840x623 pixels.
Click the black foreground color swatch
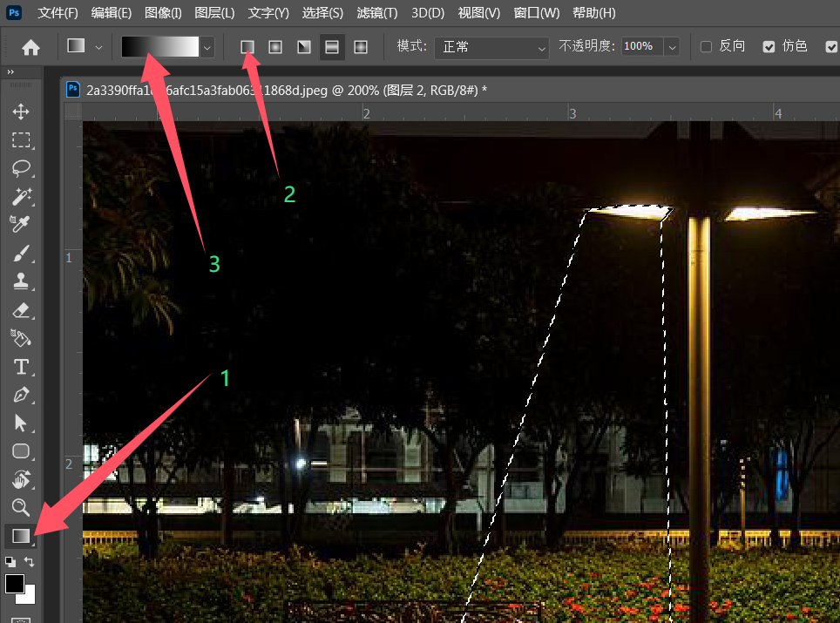(15, 584)
